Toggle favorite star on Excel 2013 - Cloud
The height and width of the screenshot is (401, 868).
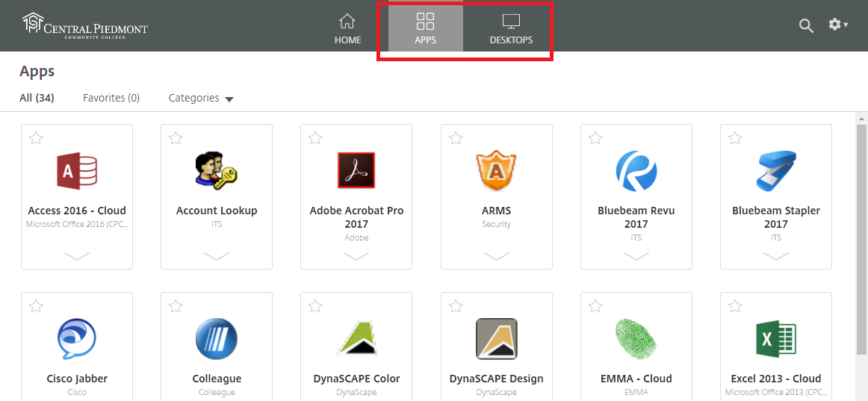pos(734,306)
